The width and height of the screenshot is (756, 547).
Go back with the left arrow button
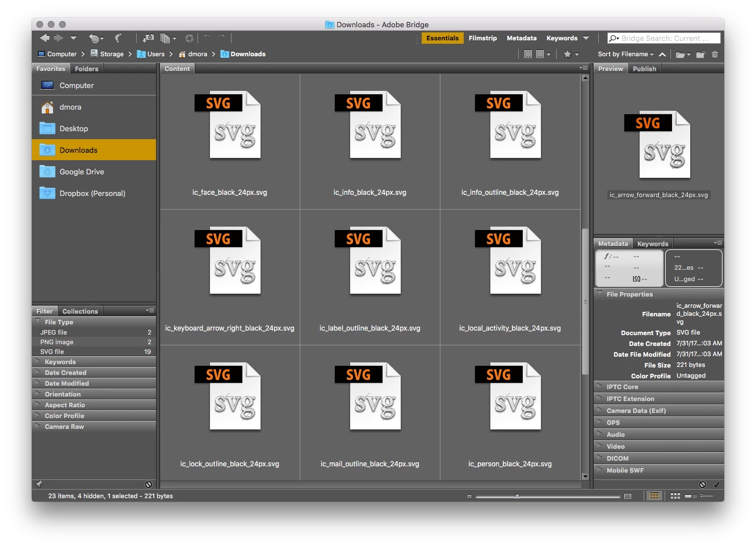44,38
